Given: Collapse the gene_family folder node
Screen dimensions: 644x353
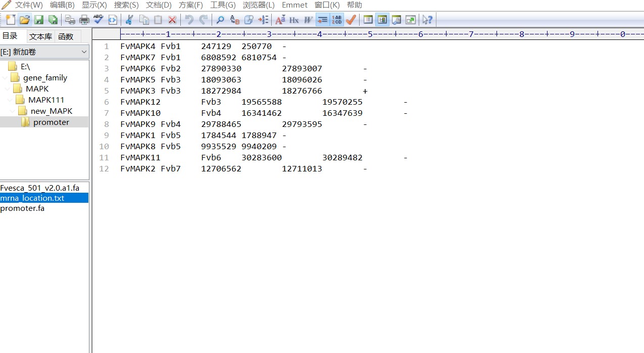Looking at the screenshot, I should pyautogui.click(x=5, y=78).
